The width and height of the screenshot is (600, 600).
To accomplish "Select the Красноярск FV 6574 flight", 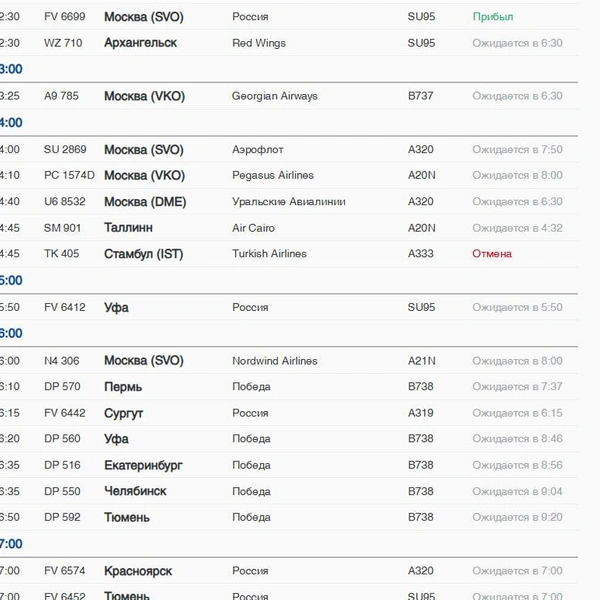I will 289,571.
